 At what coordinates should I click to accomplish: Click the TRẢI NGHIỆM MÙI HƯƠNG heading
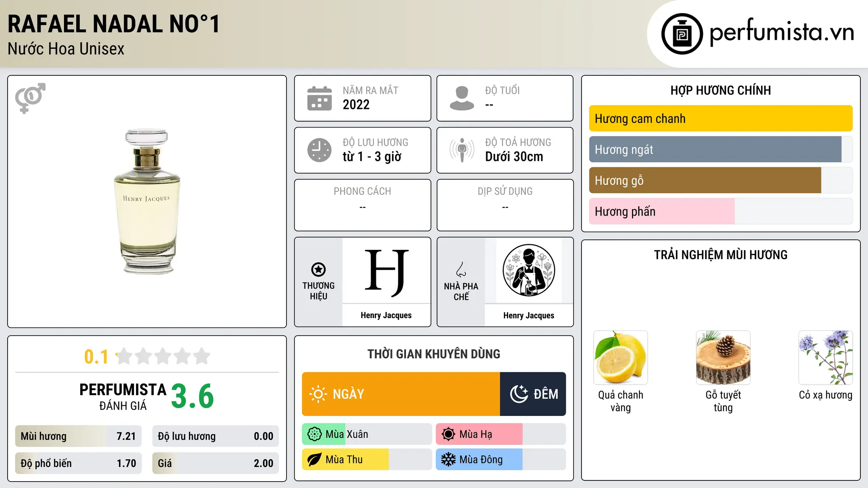[x=721, y=255]
